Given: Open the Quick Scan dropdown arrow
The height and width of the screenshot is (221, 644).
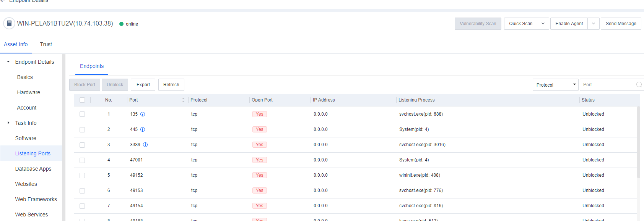Looking at the screenshot, I should tap(543, 24).
